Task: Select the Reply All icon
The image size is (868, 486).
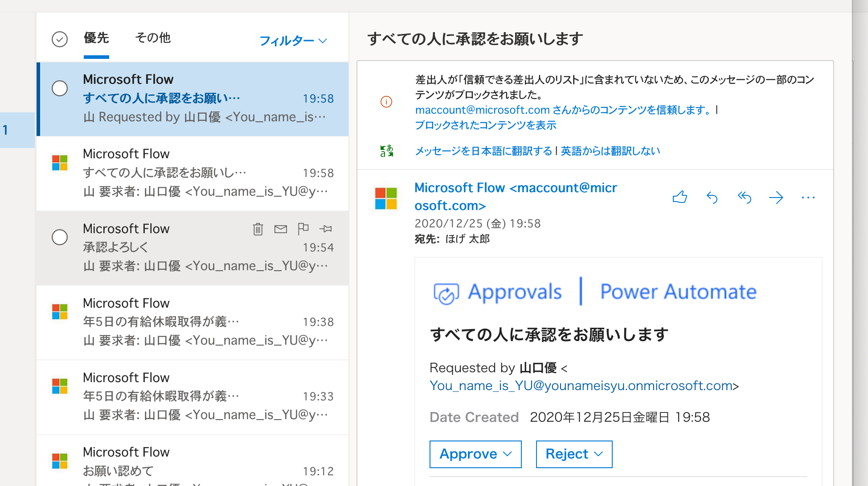Action: pyautogui.click(x=744, y=198)
